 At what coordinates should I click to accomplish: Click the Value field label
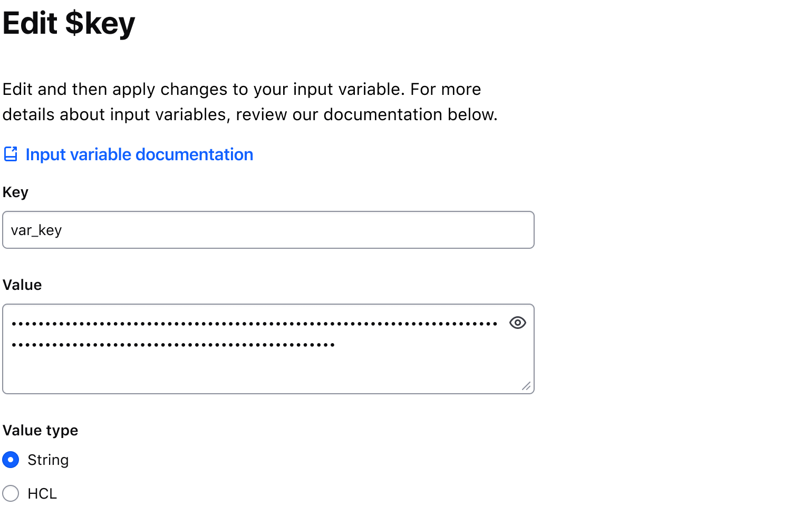pyautogui.click(x=22, y=285)
